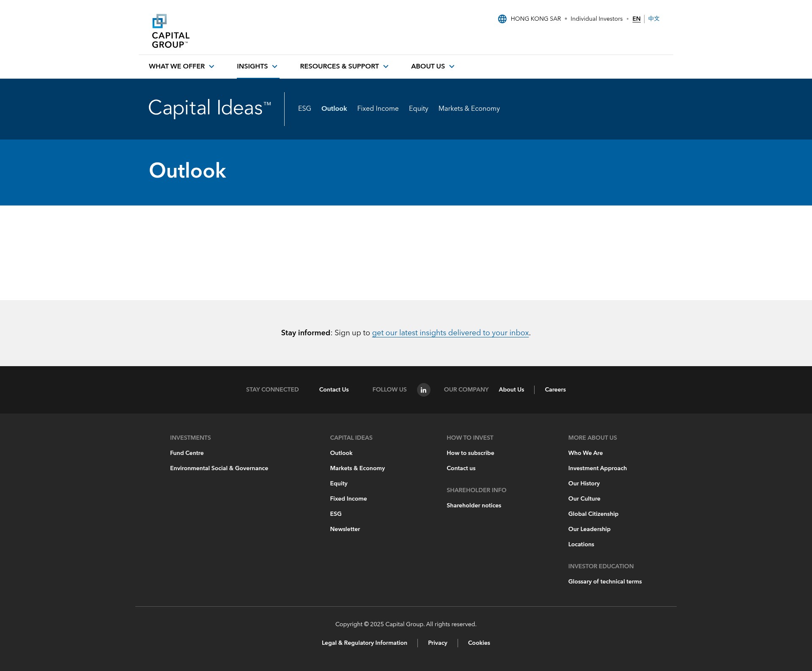The height and width of the screenshot is (671, 812).
Task: Click the Capital Ideas heading
Action: coord(210,108)
